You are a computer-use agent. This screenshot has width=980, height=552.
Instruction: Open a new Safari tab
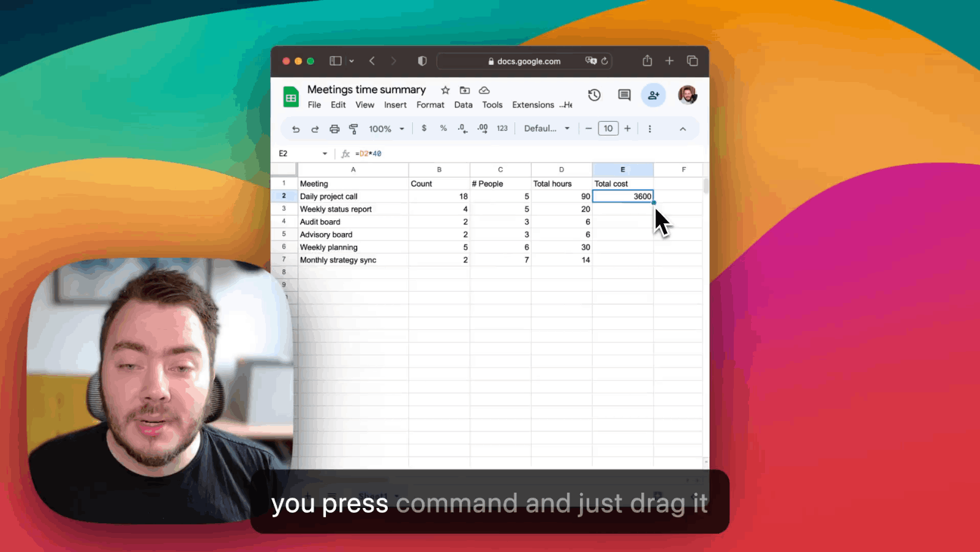669,61
